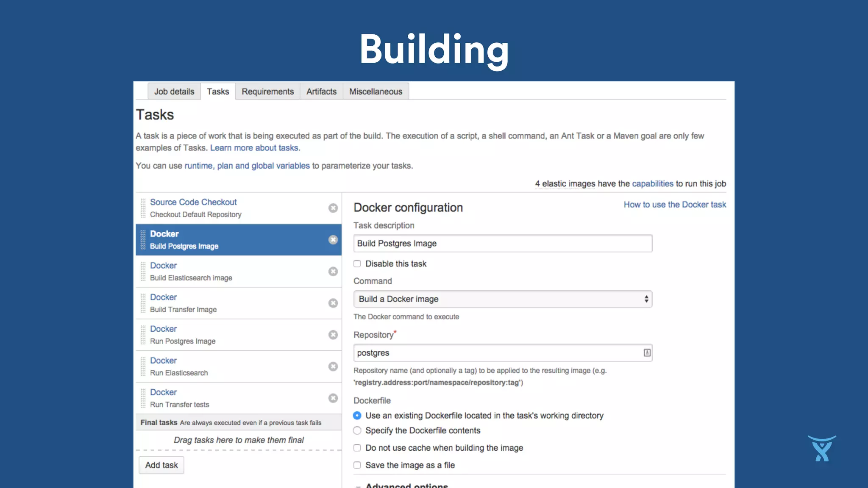The height and width of the screenshot is (488, 868).
Task: Enable the Disable this task checkbox
Action: tap(357, 264)
